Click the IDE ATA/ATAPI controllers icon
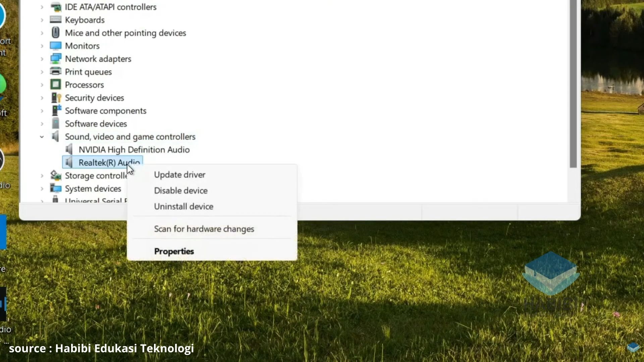Image resolution: width=644 pixels, height=362 pixels. [x=56, y=7]
